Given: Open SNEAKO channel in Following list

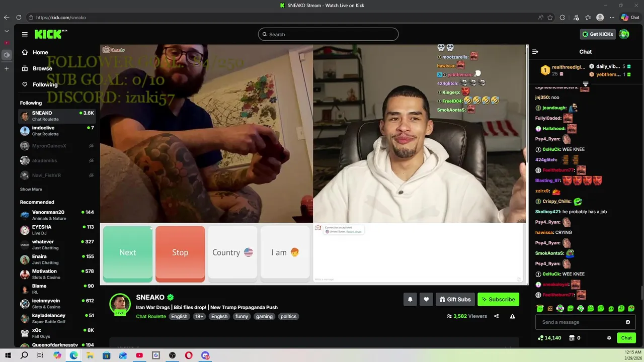Looking at the screenshot, I should coord(57,116).
